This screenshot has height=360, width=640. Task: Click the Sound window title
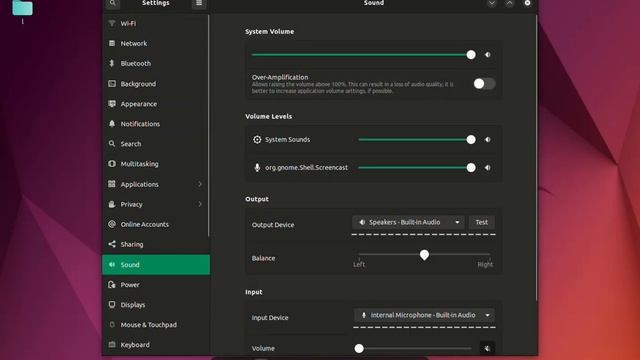[373, 3]
